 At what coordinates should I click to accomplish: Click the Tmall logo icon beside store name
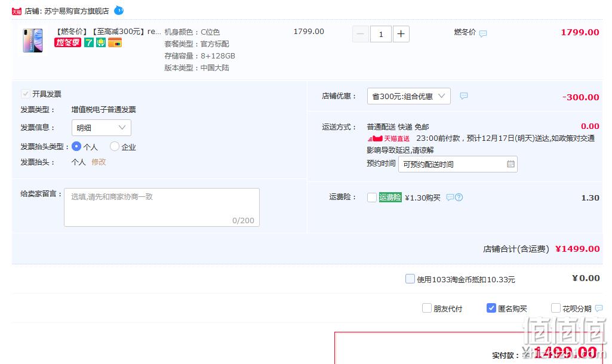16,11
